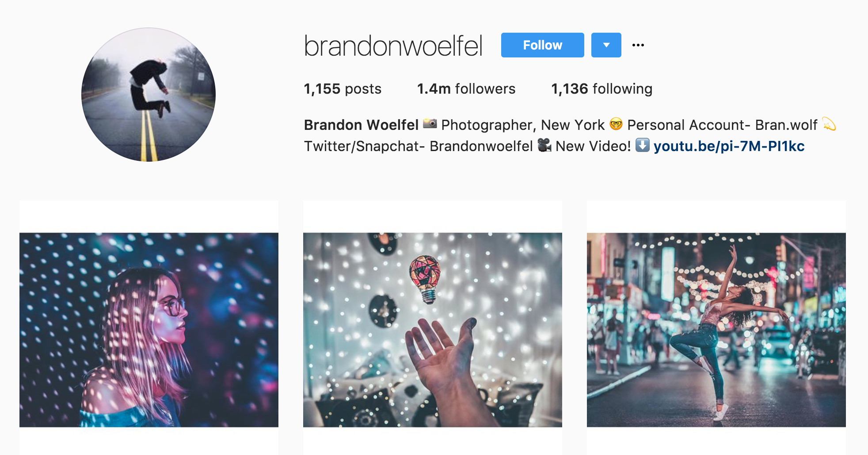Open the floating lightbulb photo
This screenshot has height=455, width=868.
point(433,330)
